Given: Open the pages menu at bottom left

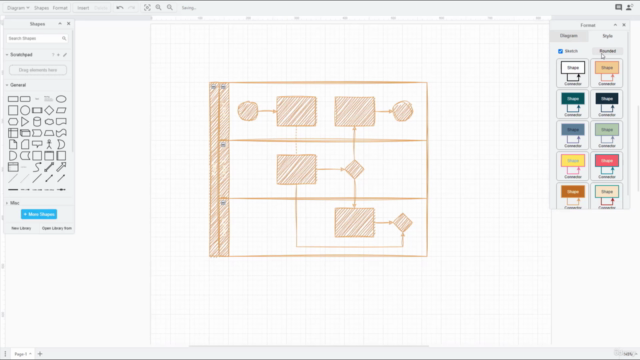Looking at the screenshot, I should 5,354.
